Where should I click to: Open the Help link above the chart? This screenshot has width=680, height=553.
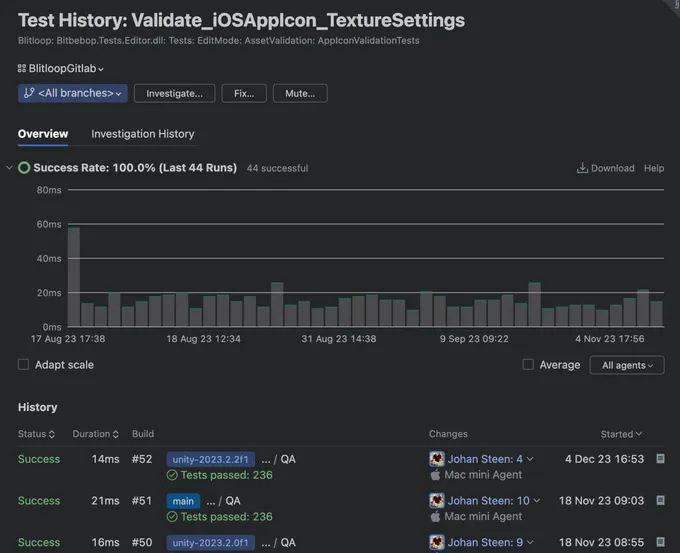point(654,168)
